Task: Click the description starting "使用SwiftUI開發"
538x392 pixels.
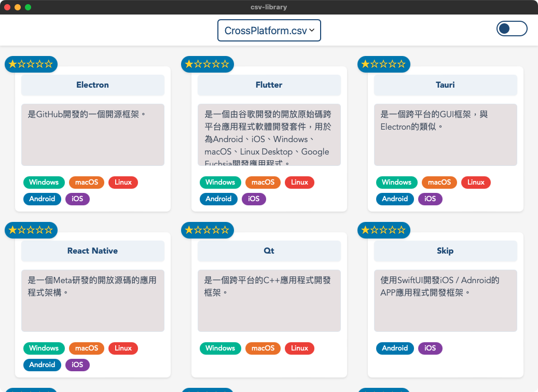Action: 445,301
